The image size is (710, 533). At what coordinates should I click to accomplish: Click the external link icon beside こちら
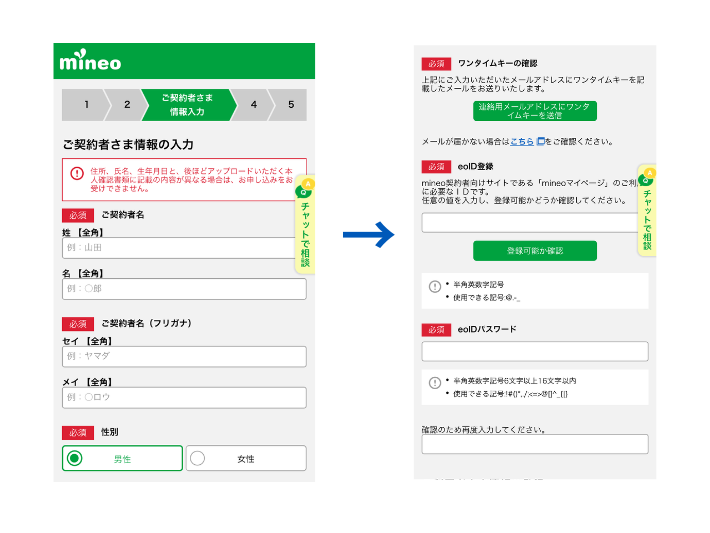tap(540, 141)
